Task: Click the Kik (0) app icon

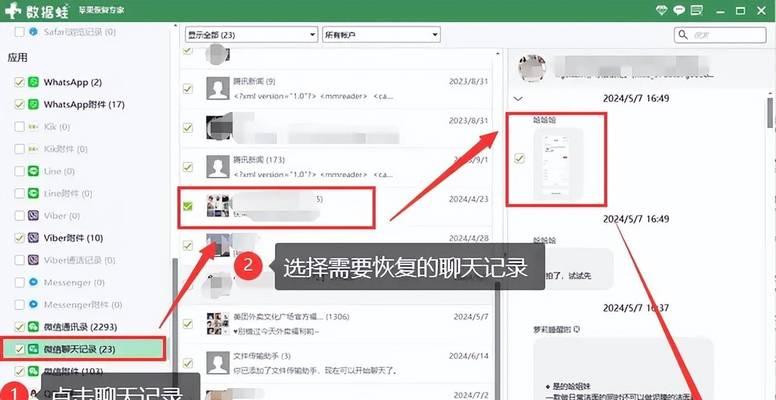Action: tap(33, 127)
